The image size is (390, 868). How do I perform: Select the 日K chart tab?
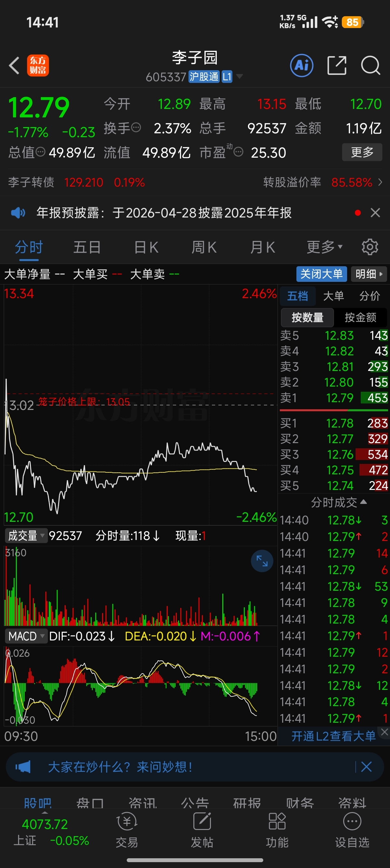(x=146, y=247)
